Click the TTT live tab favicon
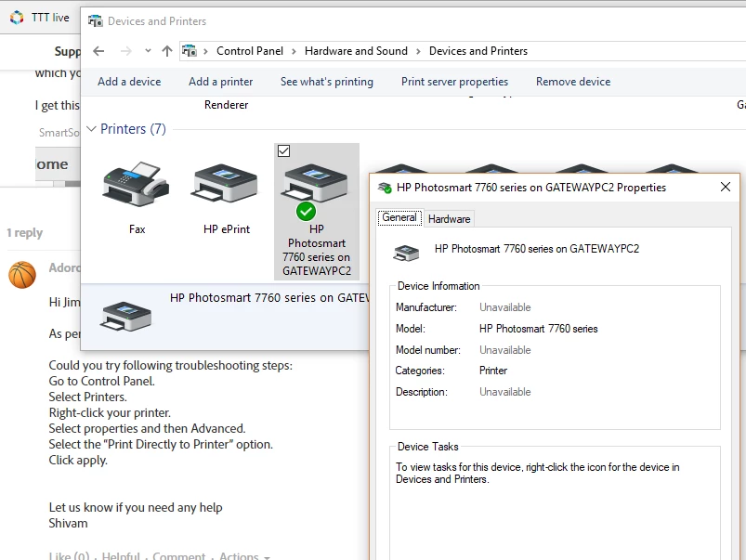The image size is (746, 560). [17, 18]
